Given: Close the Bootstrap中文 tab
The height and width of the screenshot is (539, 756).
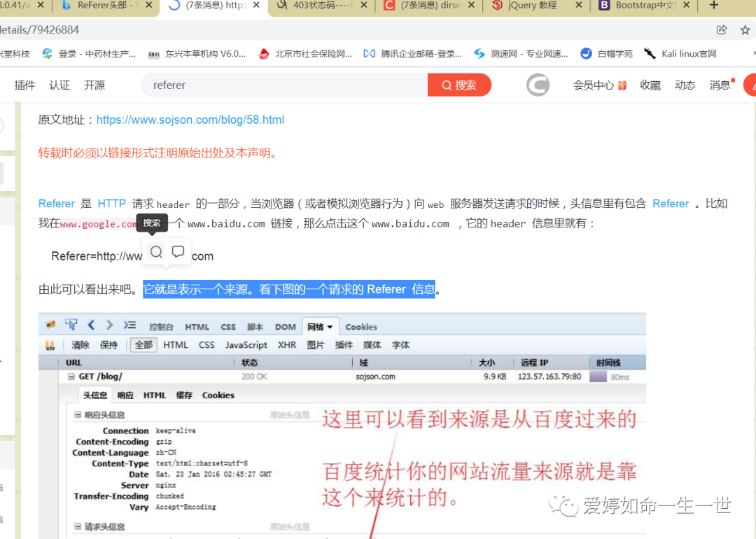Looking at the screenshot, I should (687, 6).
